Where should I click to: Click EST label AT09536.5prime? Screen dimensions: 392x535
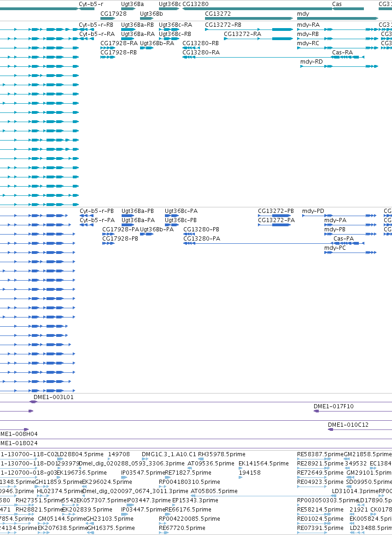[x=211, y=464]
